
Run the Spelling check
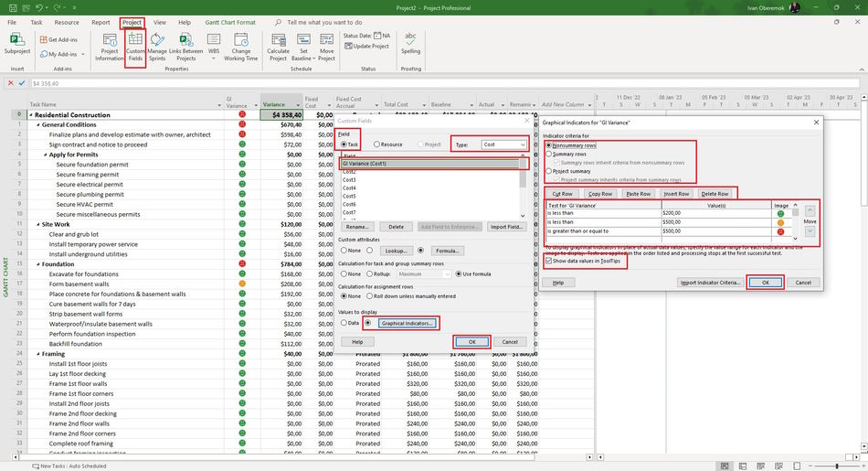410,44
